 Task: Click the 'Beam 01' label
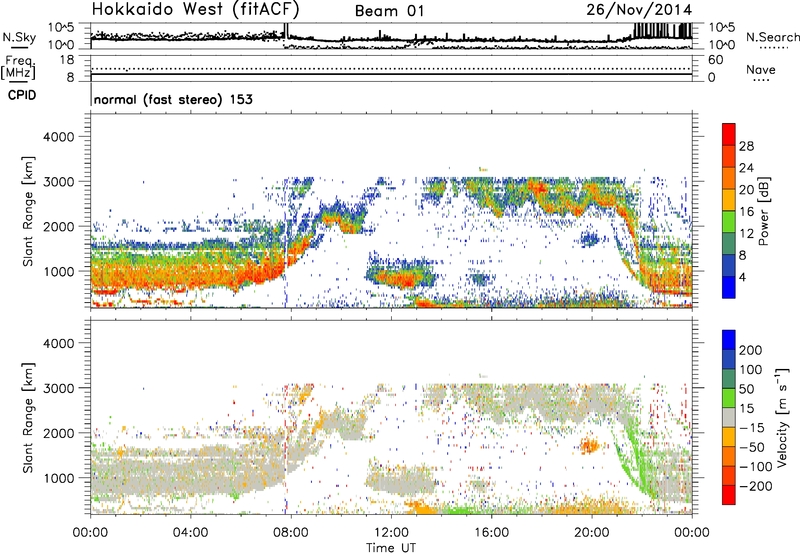tap(389, 11)
